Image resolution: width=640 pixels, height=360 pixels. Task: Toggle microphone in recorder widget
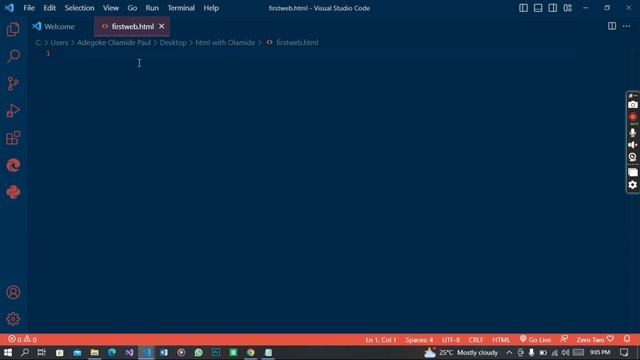633,132
